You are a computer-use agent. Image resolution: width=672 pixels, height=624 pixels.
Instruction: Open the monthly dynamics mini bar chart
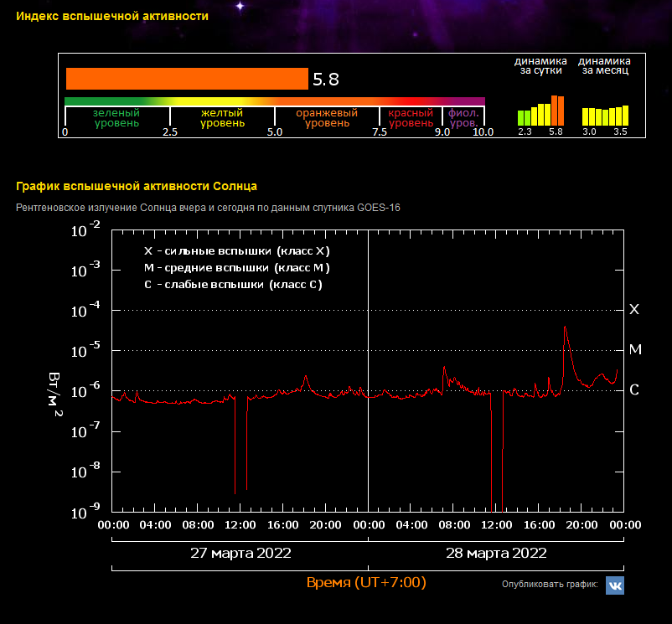click(605, 116)
